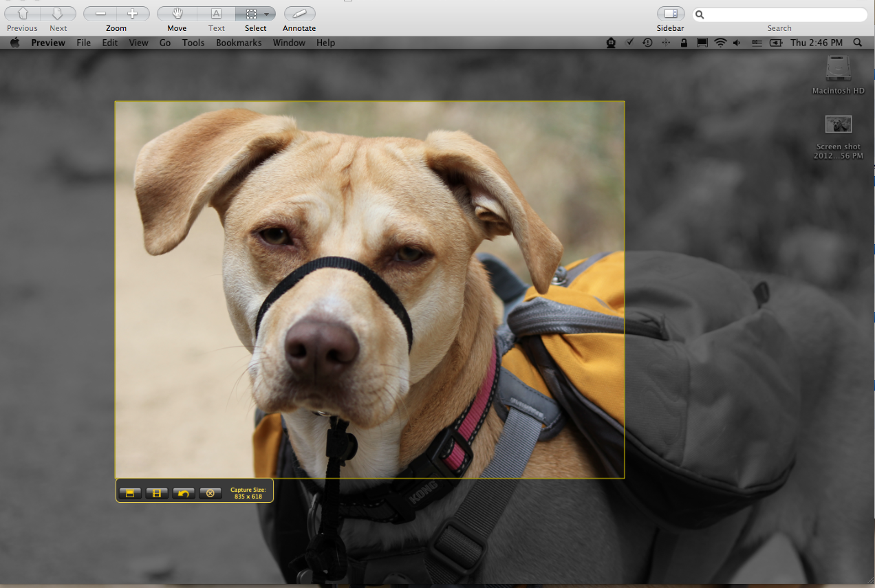Toggle the Sidebar button
Viewport: 875px width, 588px height.
pos(671,13)
